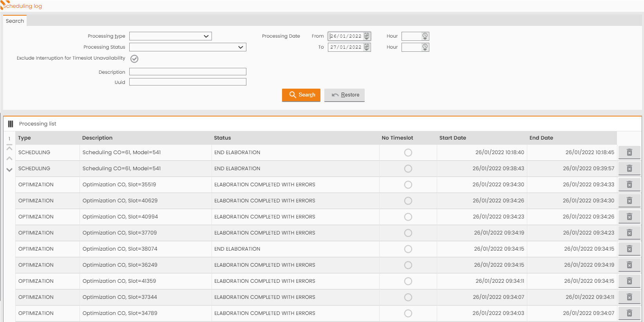644x322 pixels.
Task: Delete the Slot=40629 optimization row
Action: (630, 201)
